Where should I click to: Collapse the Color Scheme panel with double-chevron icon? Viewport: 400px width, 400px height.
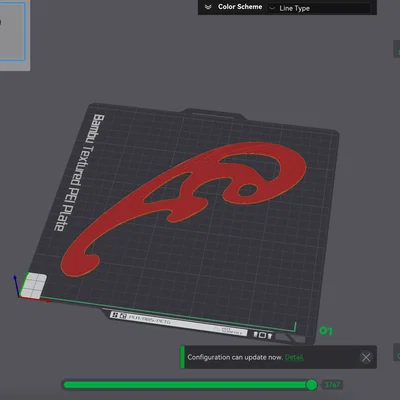[x=208, y=7]
